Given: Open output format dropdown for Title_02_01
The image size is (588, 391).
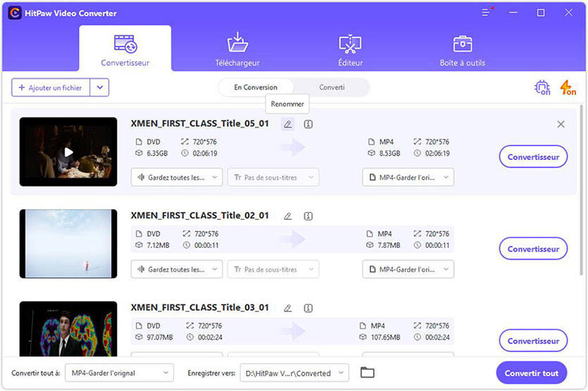Looking at the screenshot, I should tap(408, 269).
